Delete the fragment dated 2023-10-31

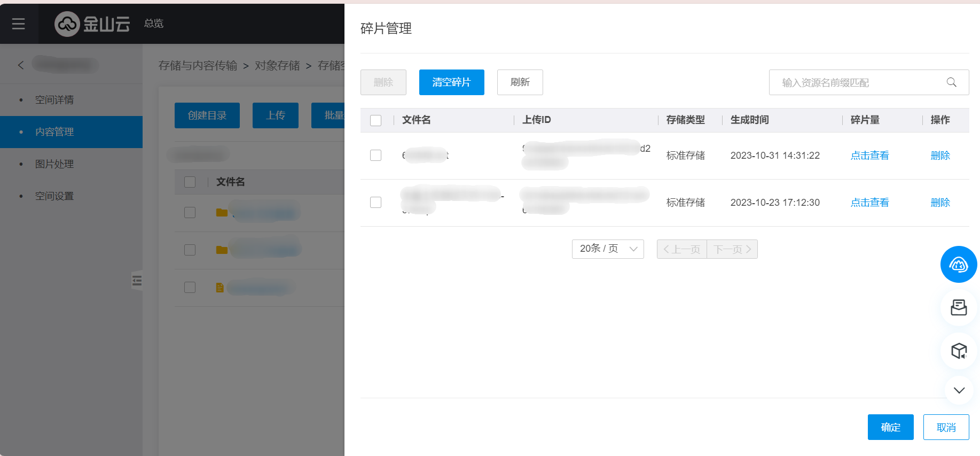tap(940, 156)
